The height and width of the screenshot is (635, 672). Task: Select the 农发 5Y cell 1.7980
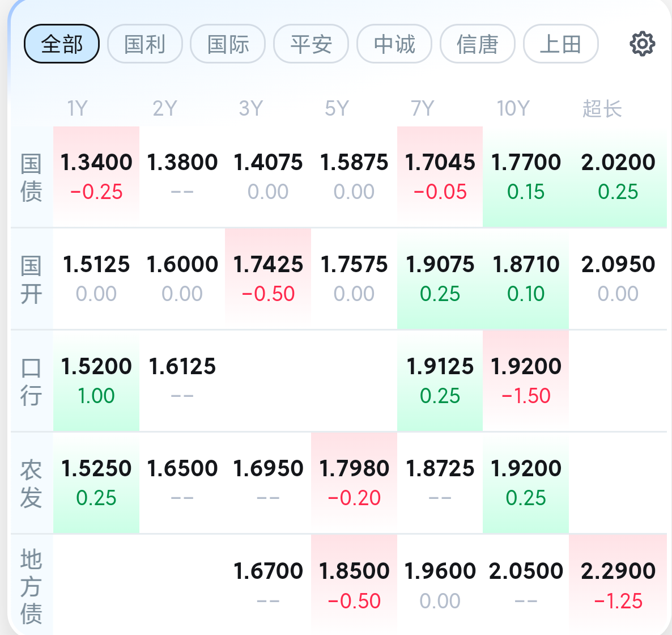[355, 483]
